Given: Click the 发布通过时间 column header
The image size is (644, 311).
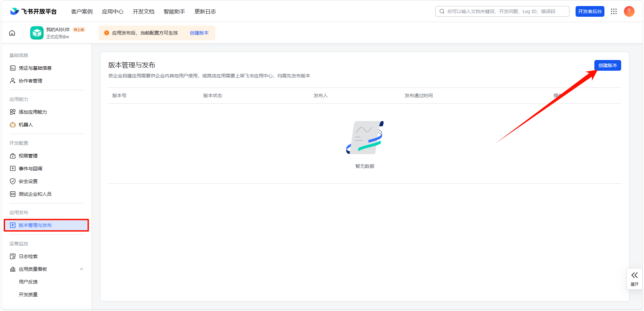Looking at the screenshot, I should click(419, 96).
